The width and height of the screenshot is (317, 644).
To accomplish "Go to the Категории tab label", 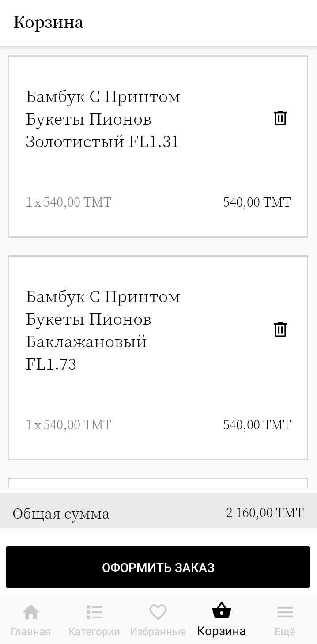I will point(94,632).
